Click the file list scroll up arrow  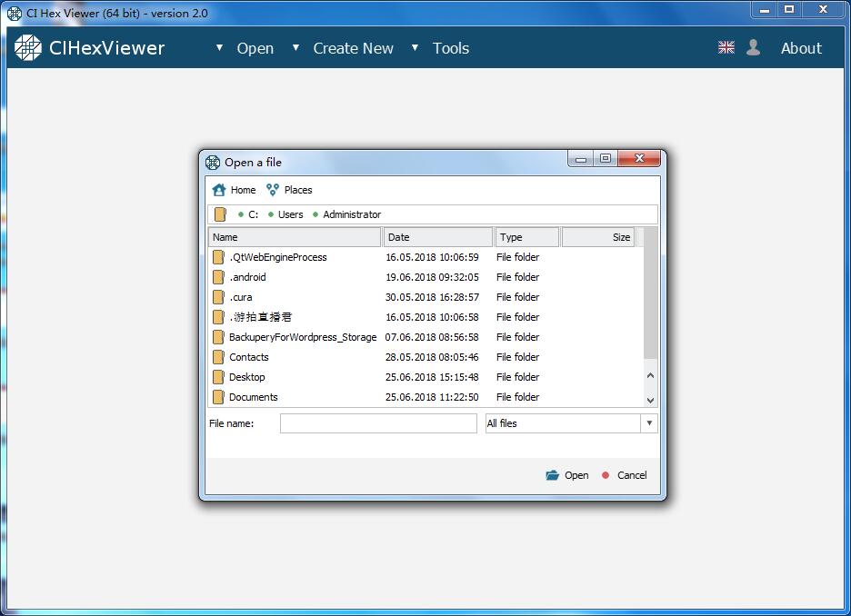650,375
